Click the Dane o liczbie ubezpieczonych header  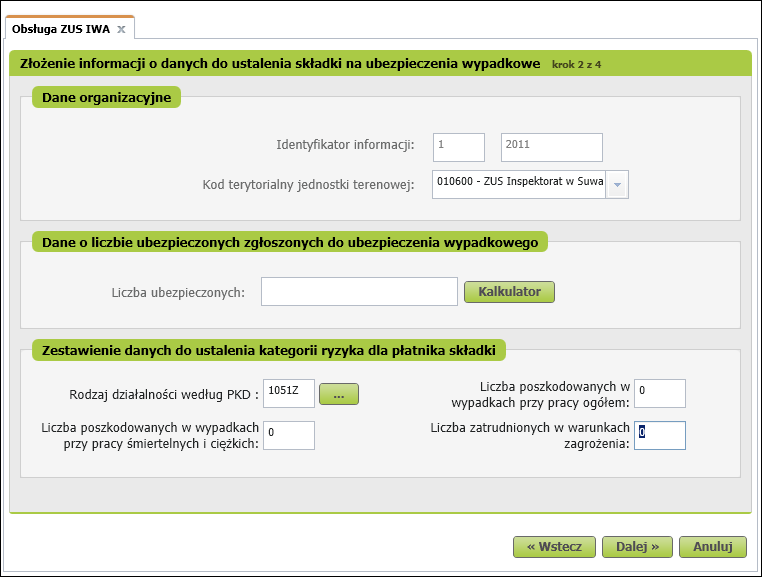(289, 241)
